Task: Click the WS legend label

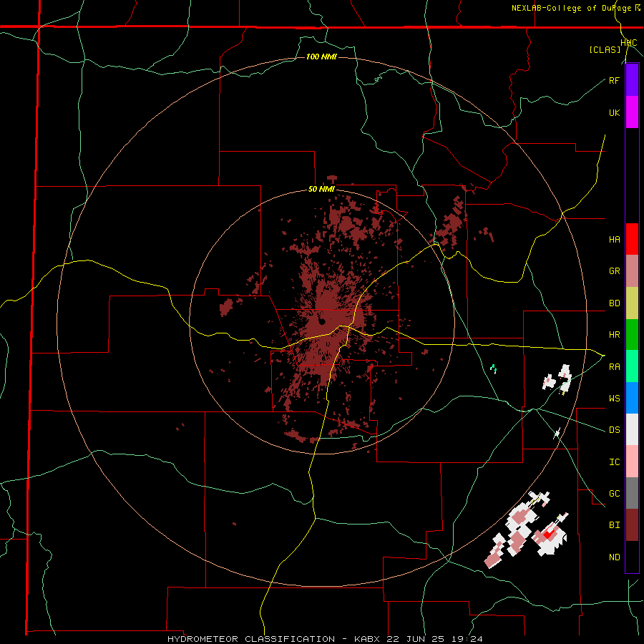Action: (x=614, y=399)
